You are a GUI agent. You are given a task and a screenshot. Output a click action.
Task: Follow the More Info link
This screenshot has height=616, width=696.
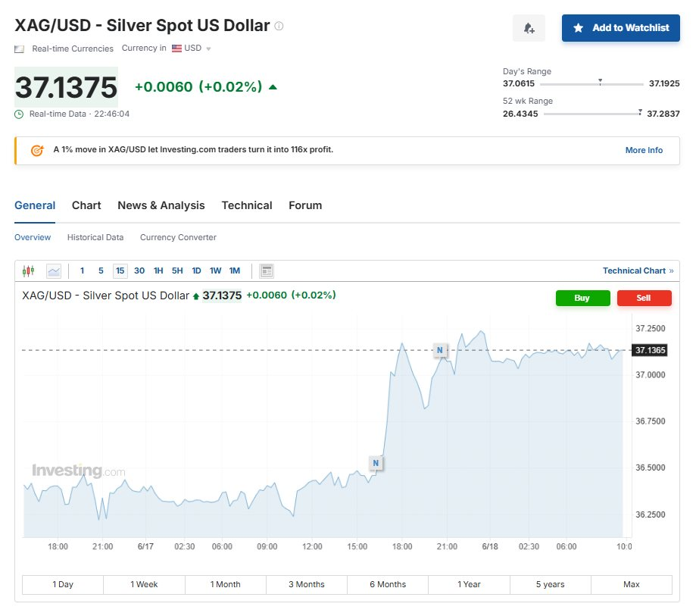pos(644,151)
